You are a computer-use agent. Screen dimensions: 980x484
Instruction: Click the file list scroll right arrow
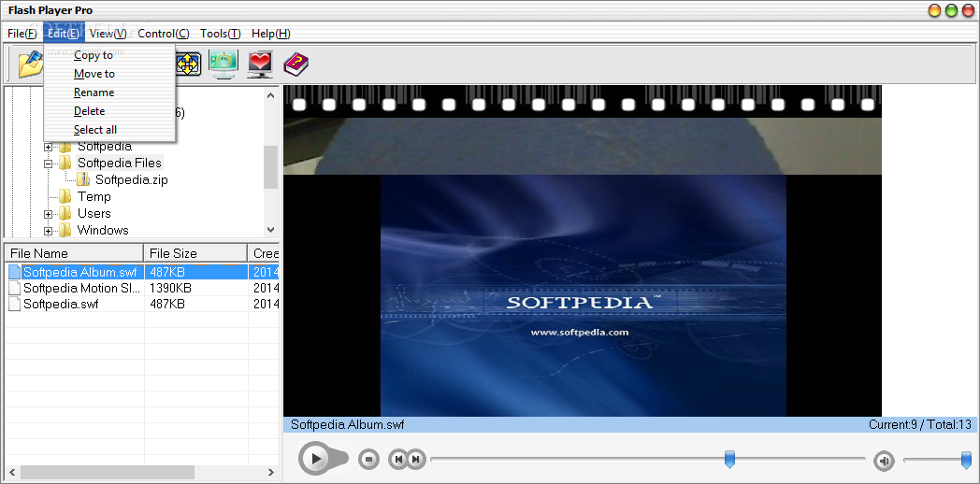pyautogui.click(x=270, y=473)
